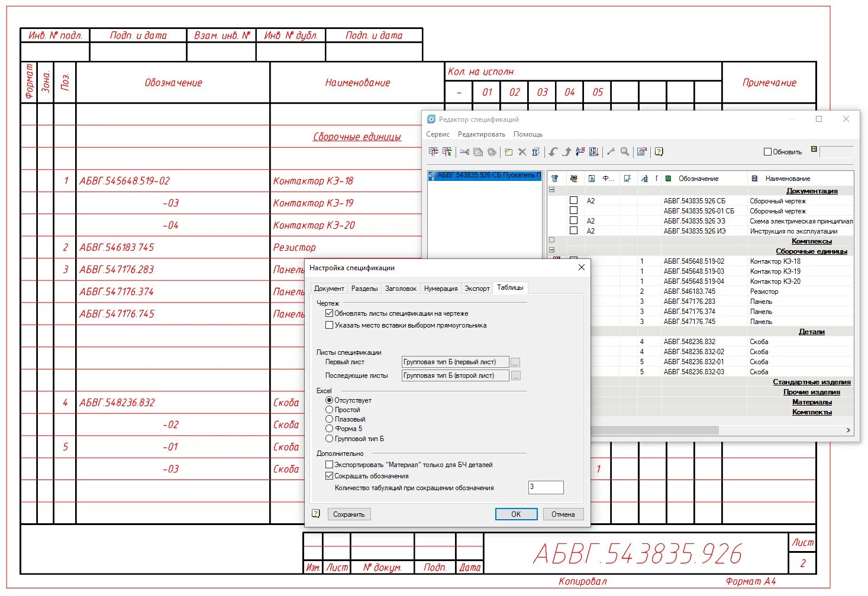Click the horizontal scrollbar right arrow
The height and width of the screenshot is (596, 868).
848,430
